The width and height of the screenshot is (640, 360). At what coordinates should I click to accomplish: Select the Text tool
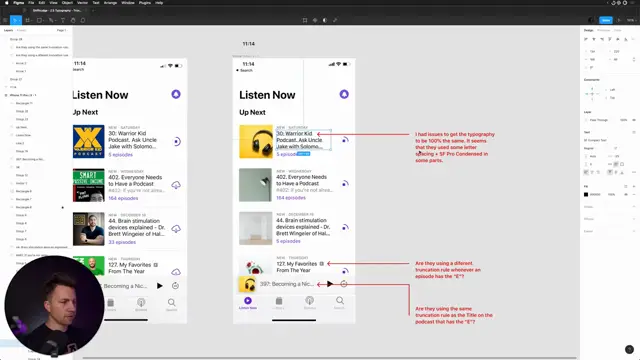pos(63,20)
